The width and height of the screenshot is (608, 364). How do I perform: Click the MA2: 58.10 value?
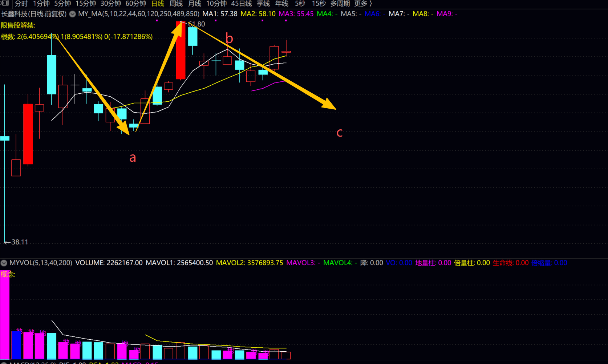258,14
